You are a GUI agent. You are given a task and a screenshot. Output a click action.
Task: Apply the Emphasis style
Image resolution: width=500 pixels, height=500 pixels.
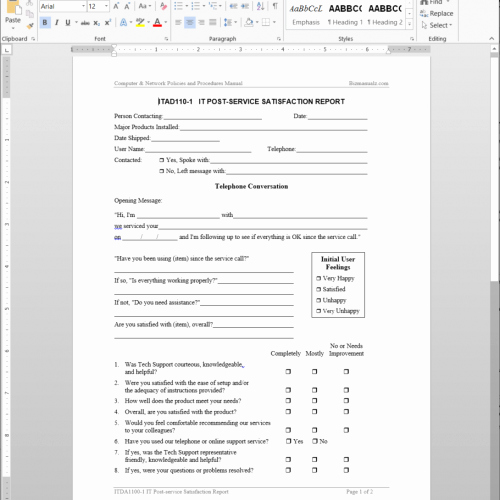pos(306,15)
